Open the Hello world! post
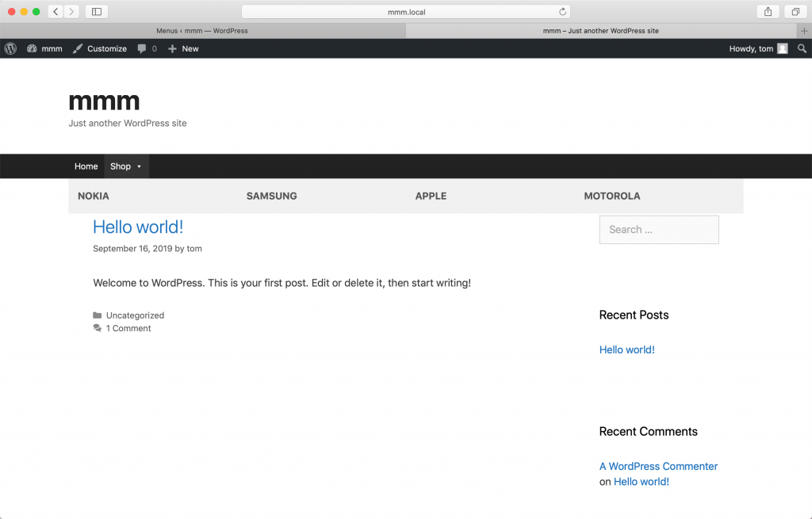Viewport: 812px width, 519px height. [137, 227]
